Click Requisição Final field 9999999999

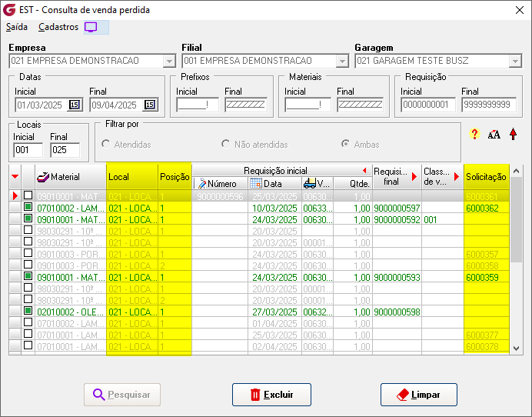tap(489, 105)
